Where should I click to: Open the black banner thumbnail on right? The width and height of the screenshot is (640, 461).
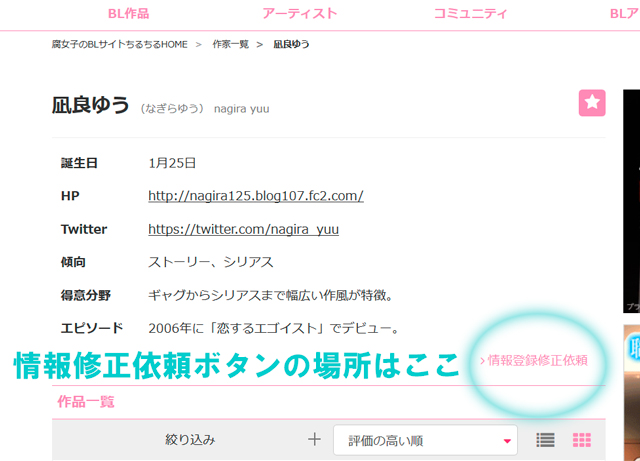(631, 201)
